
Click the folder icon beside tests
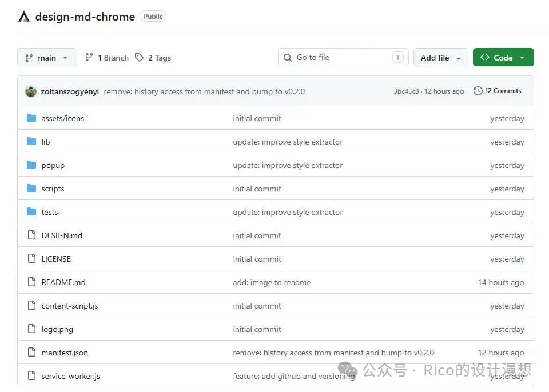[x=31, y=212]
